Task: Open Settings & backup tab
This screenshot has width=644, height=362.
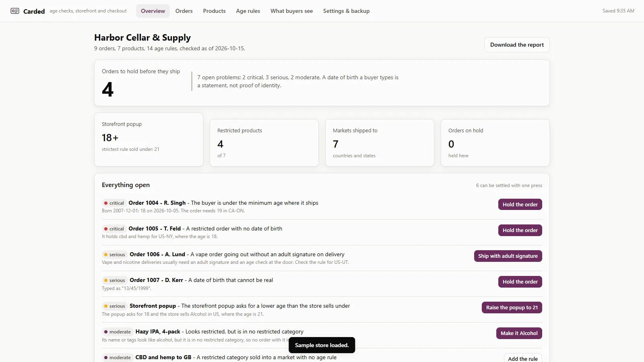Action: click(346, 11)
